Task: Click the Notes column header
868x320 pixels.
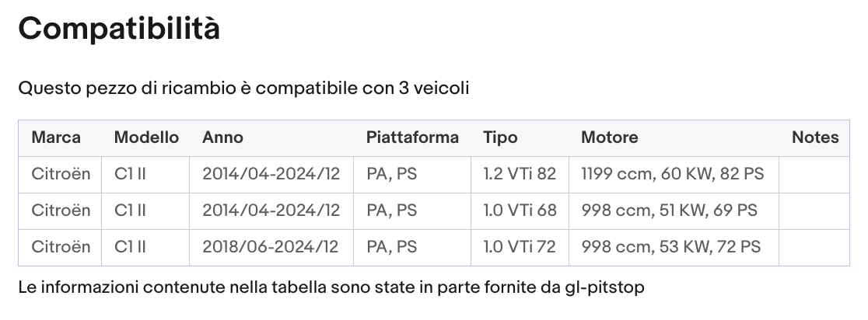Action: [x=815, y=137]
